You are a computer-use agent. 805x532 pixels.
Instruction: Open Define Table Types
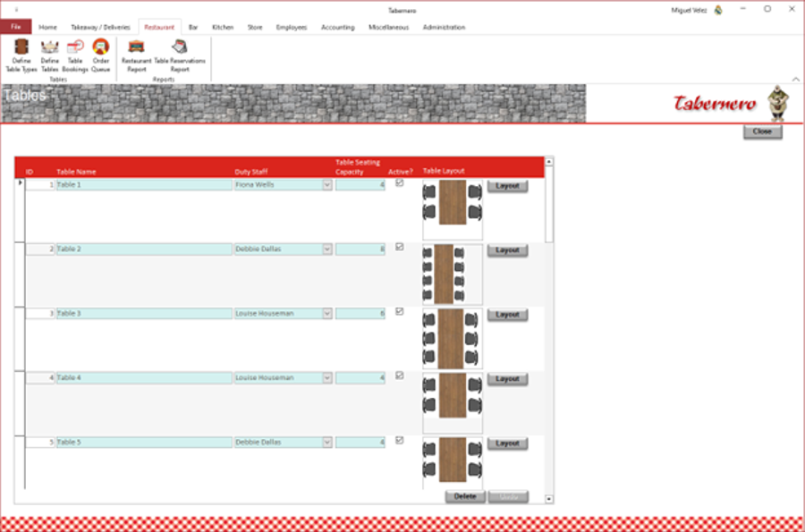[x=21, y=55]
